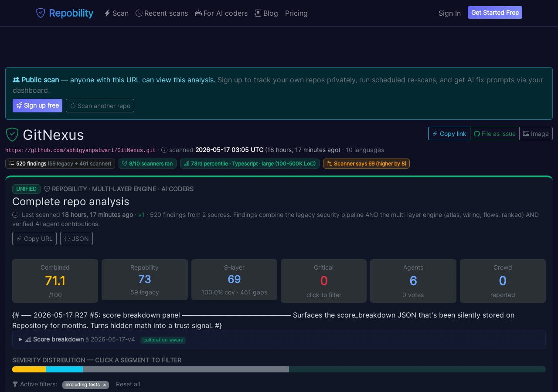Click the clock icon beside Last scanned
This screenshot has height=392, width=558.
15,215
